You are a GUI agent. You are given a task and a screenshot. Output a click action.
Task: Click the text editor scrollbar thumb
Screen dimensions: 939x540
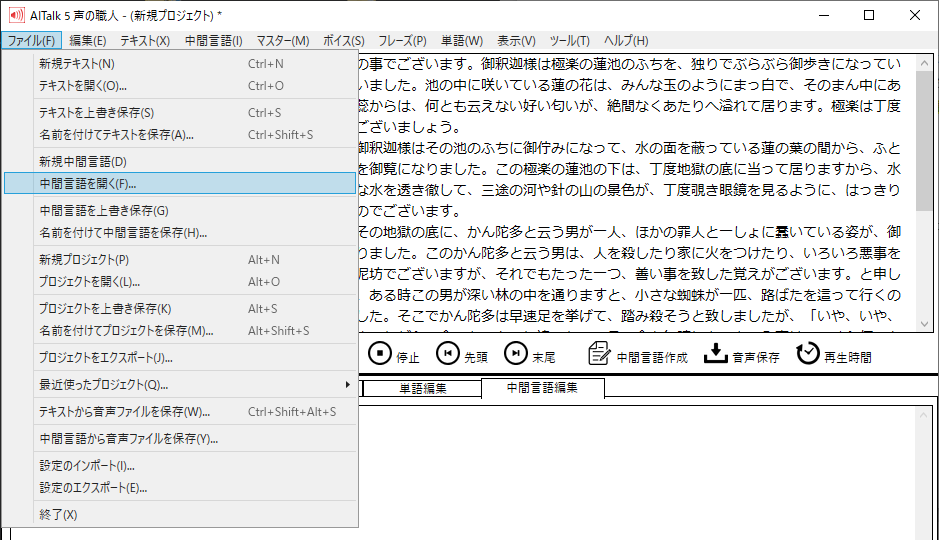(x=924, y=141)
